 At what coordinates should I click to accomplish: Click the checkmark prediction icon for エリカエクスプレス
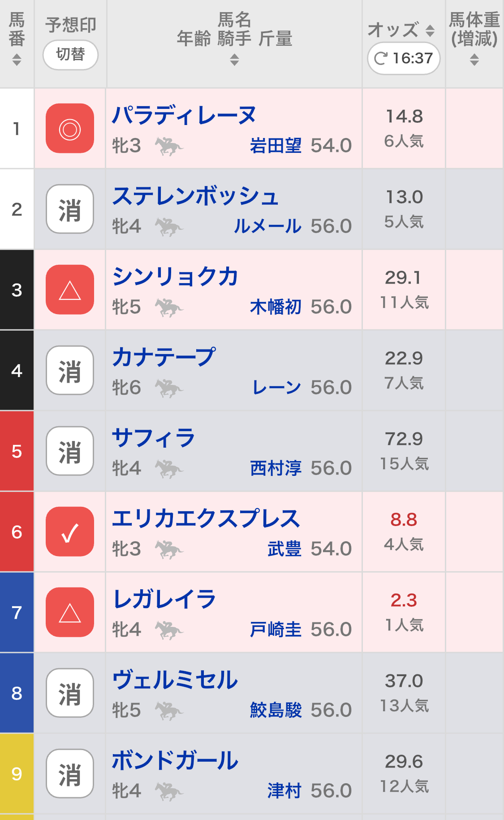pos(70,532)
